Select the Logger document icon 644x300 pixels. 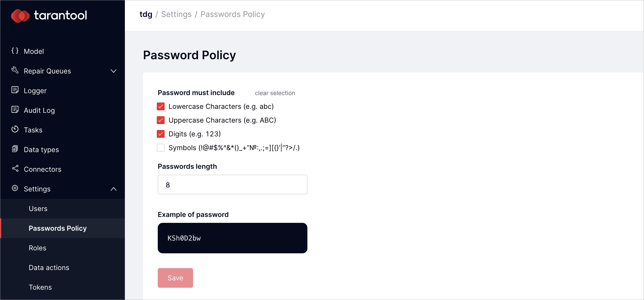[15, 90]
